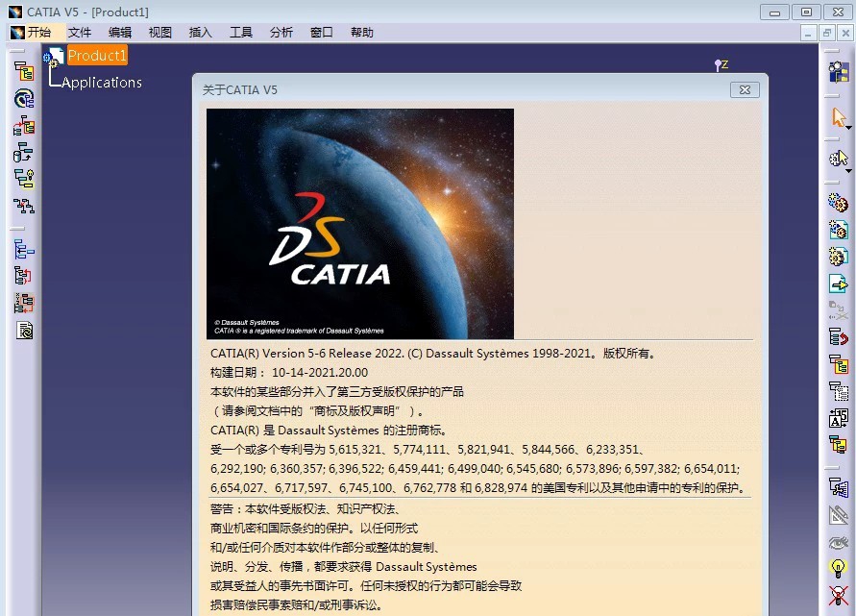Viewport: 856px width, 616px height.
Task: Open the 分析 menu
Action: coord(281,33)
